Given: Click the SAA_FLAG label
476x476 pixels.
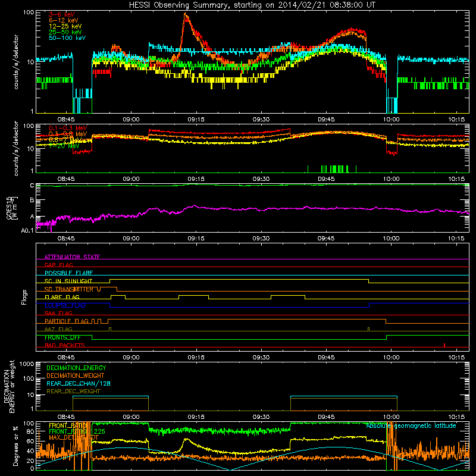Looking at the screenshot, I should (x=58, y=314).
